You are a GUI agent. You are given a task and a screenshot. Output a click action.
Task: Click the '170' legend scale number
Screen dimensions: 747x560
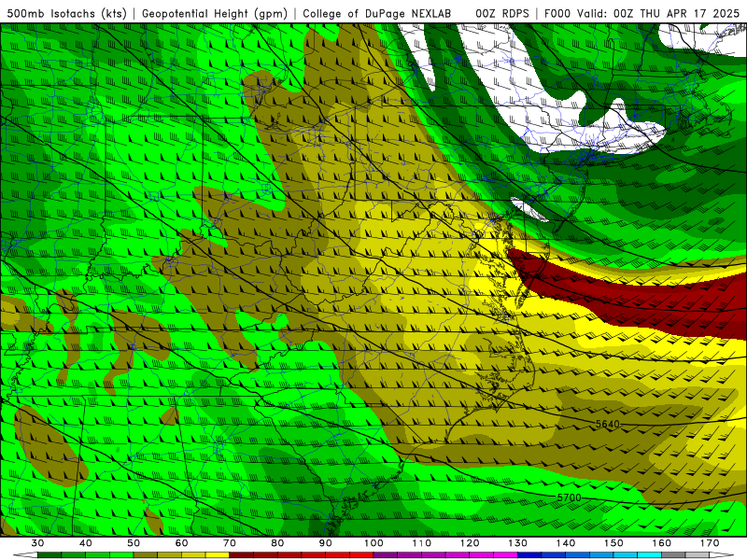point(710,543)
